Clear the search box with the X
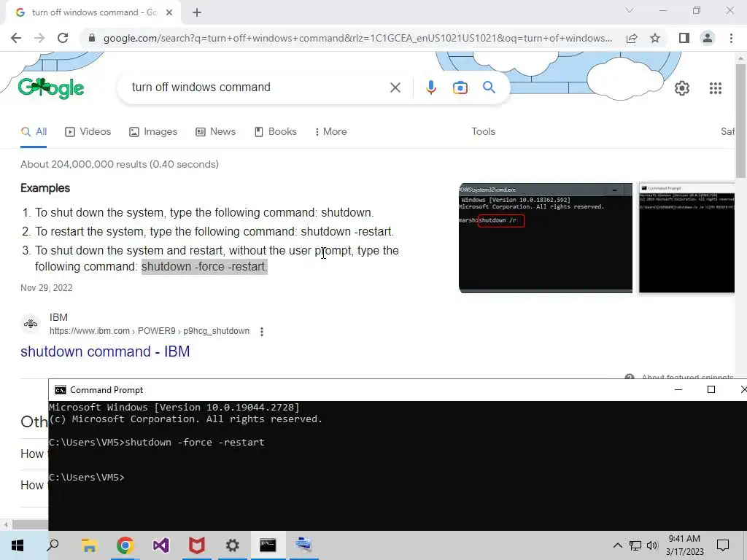This screenshot has width=747, height=560. (395, 87)
